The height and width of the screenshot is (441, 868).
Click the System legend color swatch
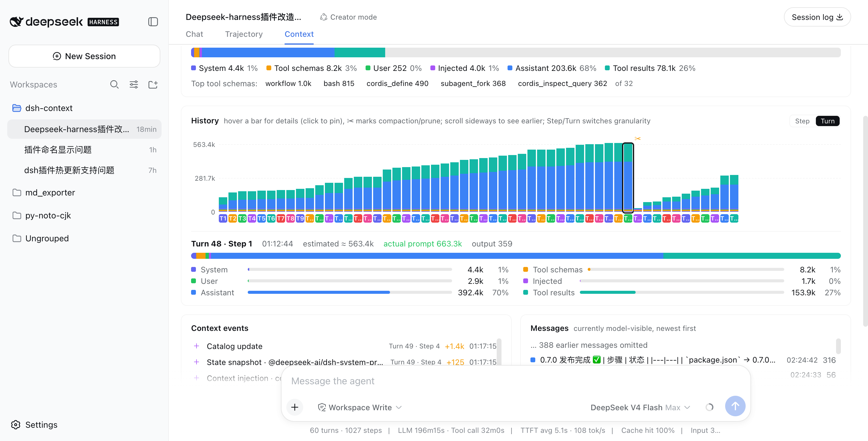pos(193,68)
